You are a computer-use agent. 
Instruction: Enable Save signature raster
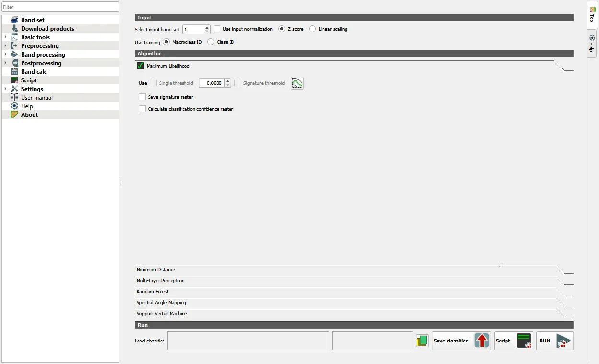point(142,97)
